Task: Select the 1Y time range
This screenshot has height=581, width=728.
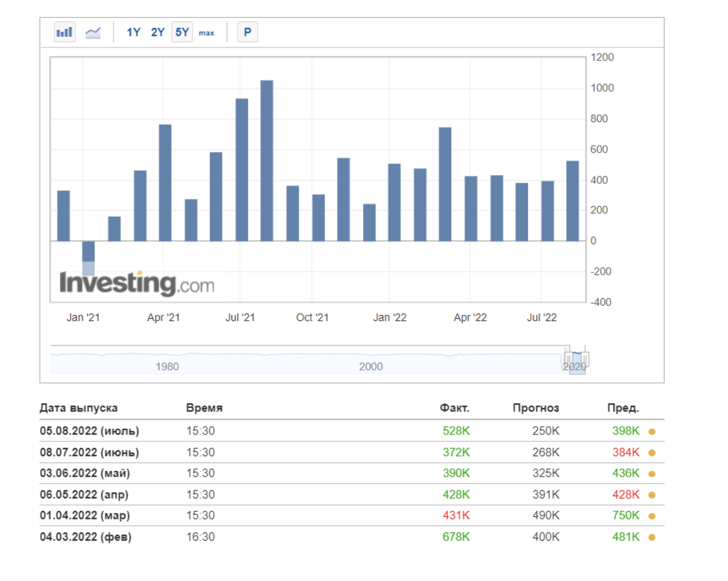Action: (133, 32)
